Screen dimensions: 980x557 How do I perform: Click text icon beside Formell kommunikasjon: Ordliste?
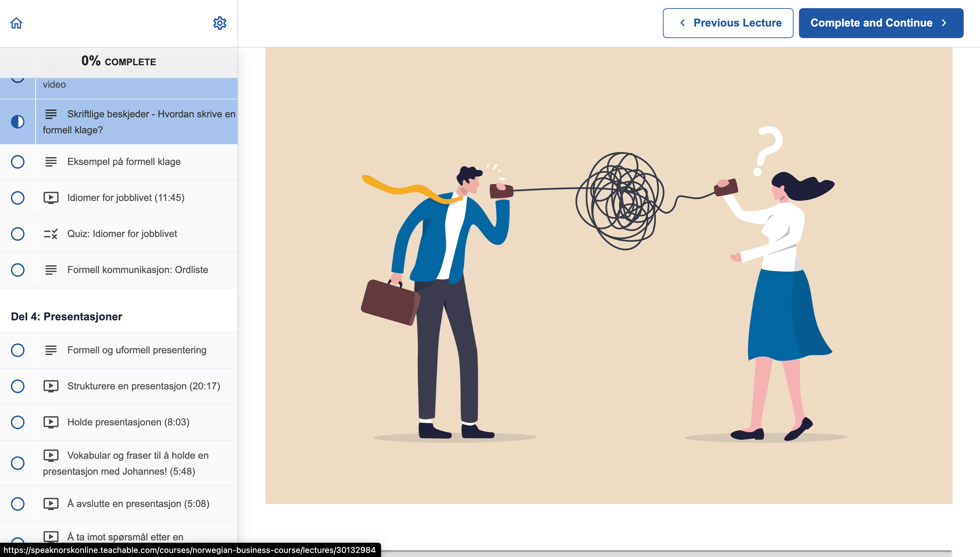(51, 270)
